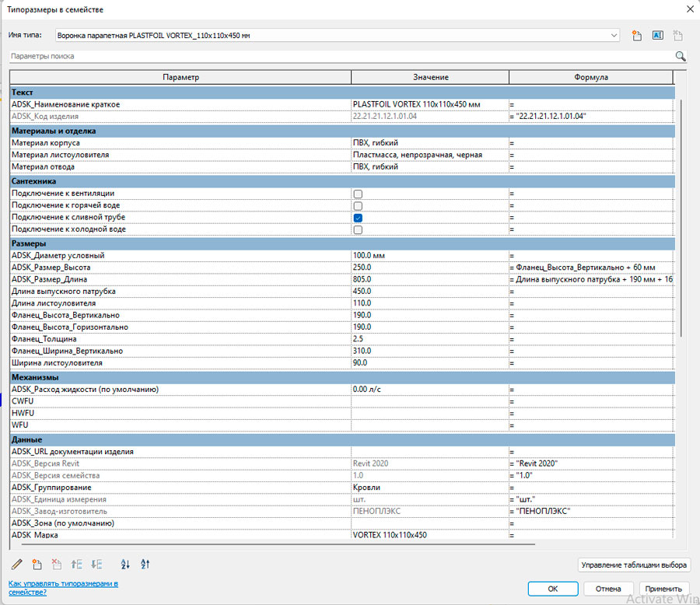The height and width of the screenshot is (605, 700).
Task: Click the vertical scrollbar of parameter table
Action: coord(681,218)
